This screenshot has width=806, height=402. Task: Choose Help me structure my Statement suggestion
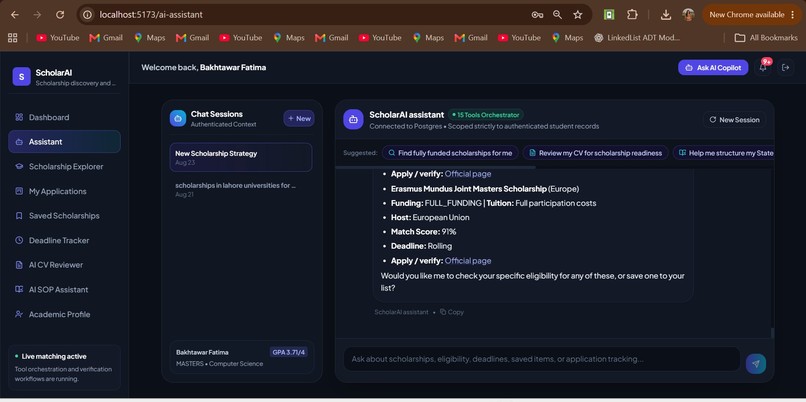[723, 153]
